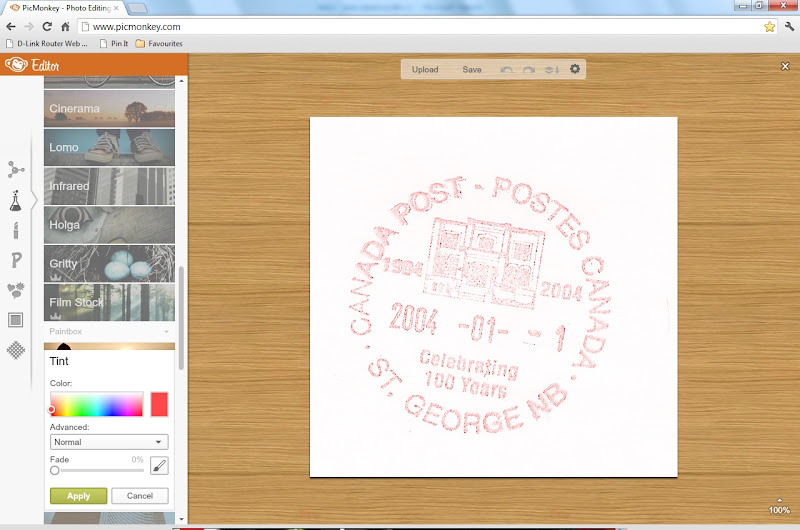Open the Text tool P icon
The image size is (800, 530).
pyautogui.click(x=16, y=260)
